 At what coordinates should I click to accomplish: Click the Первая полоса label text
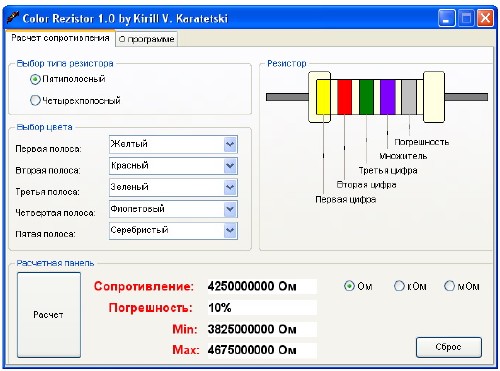coord(48,149)
